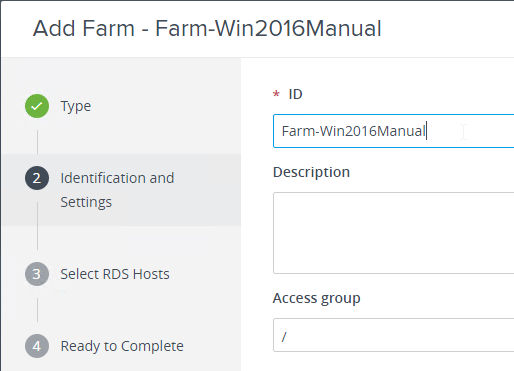The width and height of the screenshot is (514, 371).
Task: Click the Access group label
Action: (317, 298)
